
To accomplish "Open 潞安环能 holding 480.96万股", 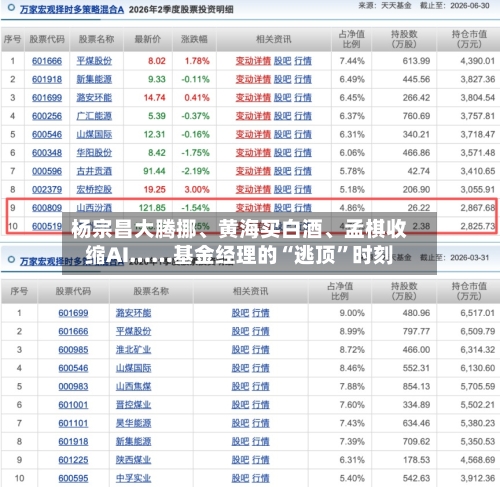I will pyautogui.click(x=133, y=313).
